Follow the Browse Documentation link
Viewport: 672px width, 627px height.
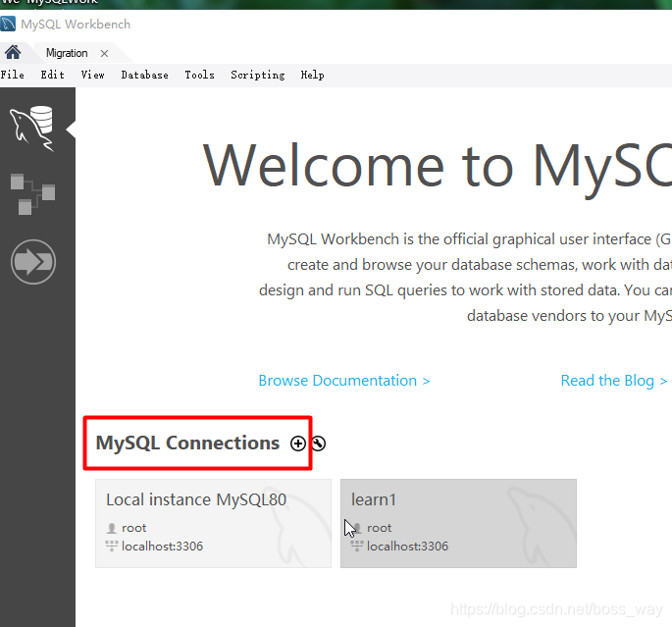344,381
